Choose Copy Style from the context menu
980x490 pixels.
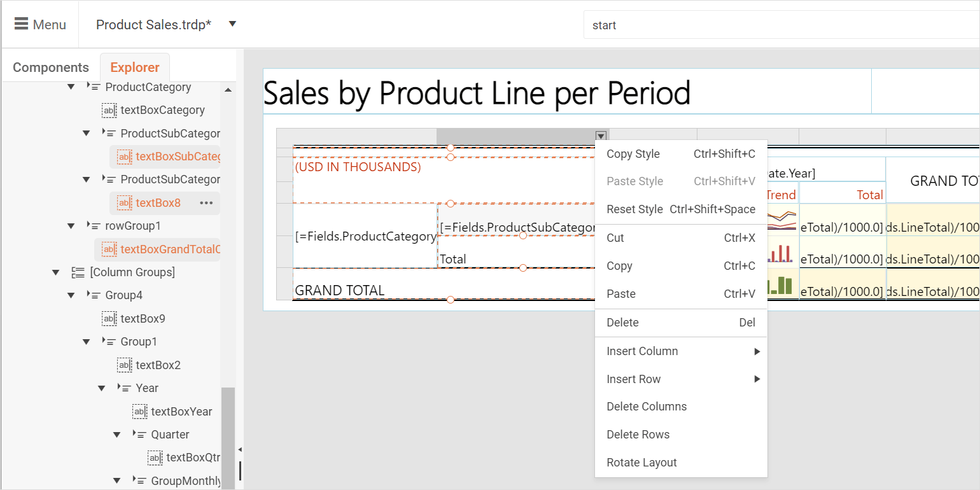pyautogui.click(x=681, y=154)
